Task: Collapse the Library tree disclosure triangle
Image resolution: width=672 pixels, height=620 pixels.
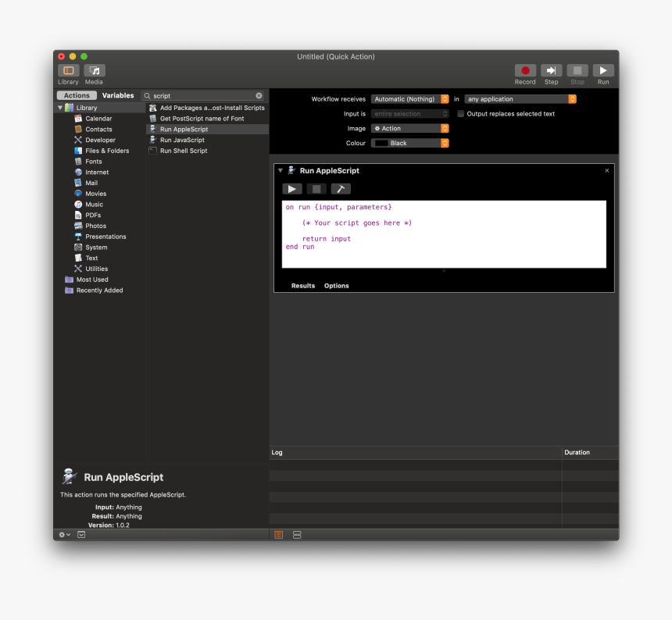Action: (60, 108)
